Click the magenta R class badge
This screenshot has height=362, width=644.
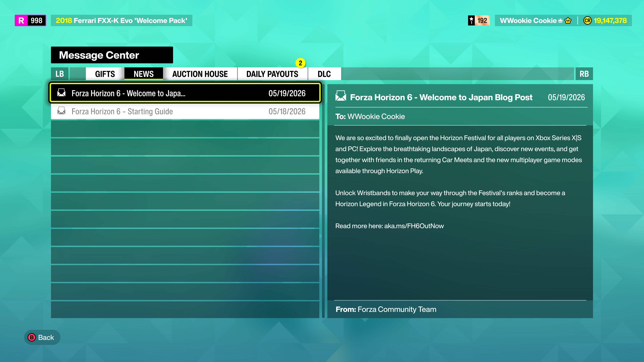point(21,20)
